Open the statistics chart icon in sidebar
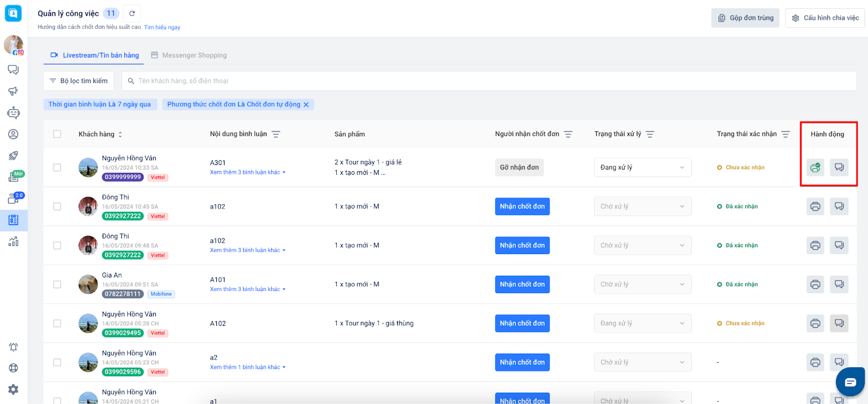 [x=14, y=242]
